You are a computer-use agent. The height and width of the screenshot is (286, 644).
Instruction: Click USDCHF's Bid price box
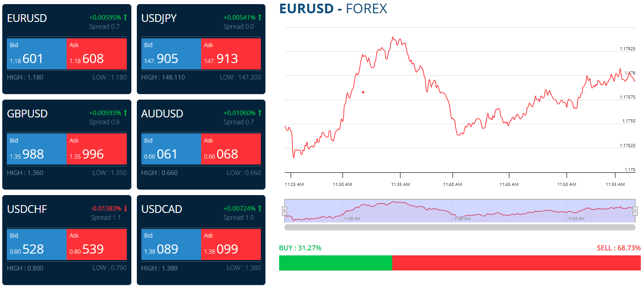coord(36,244)
